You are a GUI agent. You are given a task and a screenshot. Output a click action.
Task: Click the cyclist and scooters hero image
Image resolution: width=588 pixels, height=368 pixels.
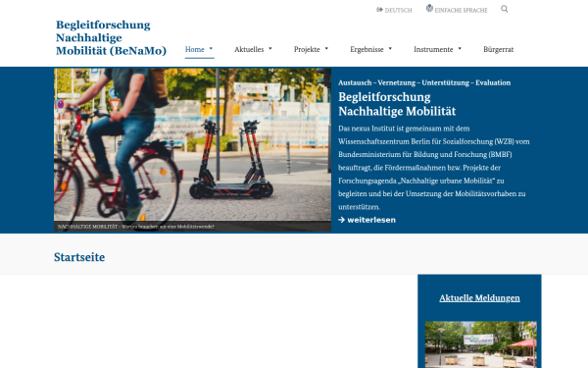tap(192, 149)
